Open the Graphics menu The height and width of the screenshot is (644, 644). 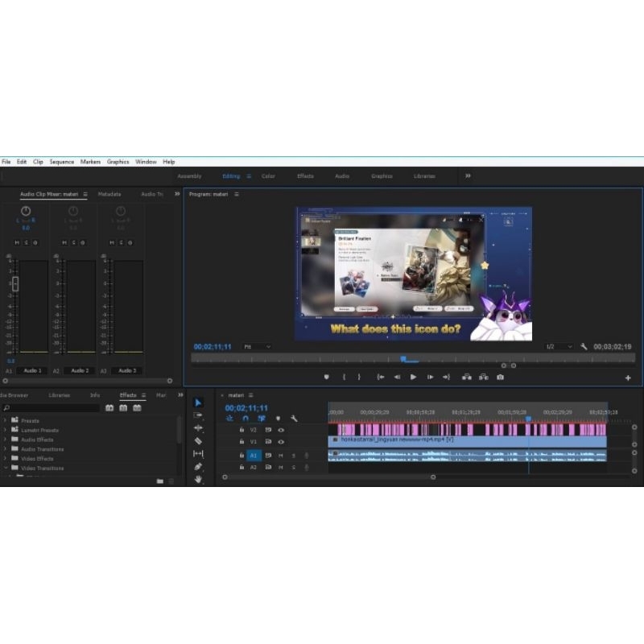118,162
